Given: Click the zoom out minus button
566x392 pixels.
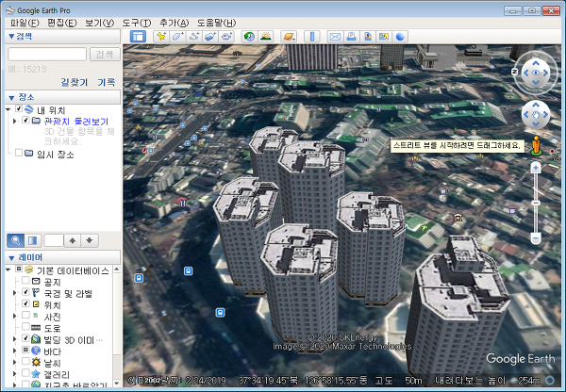Looking at the screenshot, I should coord(536,238).
